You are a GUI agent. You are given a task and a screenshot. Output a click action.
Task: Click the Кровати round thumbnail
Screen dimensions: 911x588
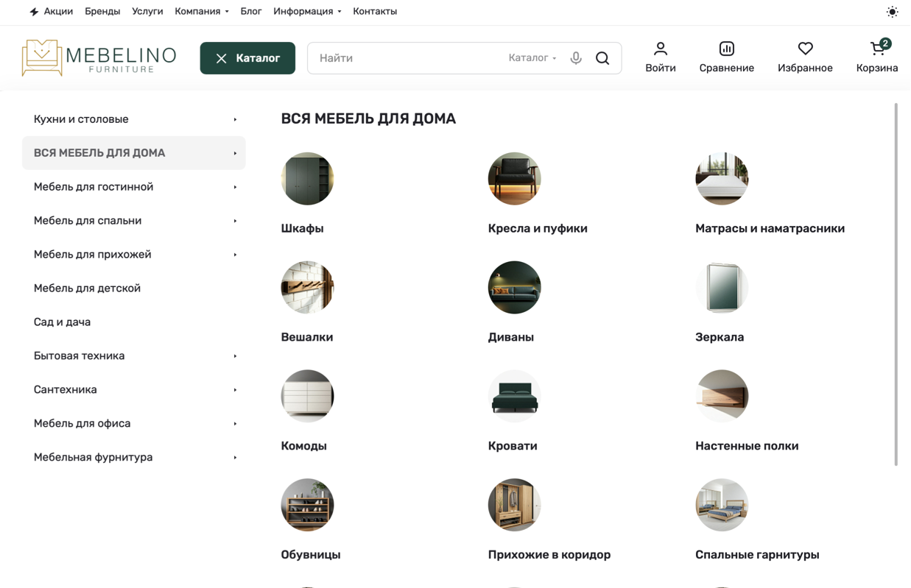pyautogui.click(x=515, y=397)
